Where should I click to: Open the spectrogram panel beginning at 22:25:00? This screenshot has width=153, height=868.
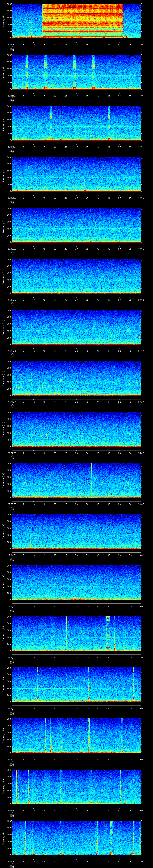(76, 583)
